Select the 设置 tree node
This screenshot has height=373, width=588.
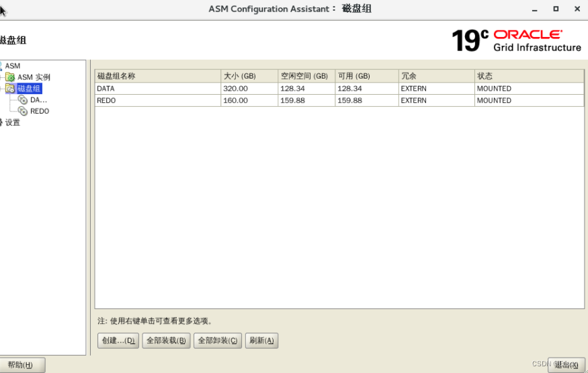pyautogui.click(x=12, y=122)
